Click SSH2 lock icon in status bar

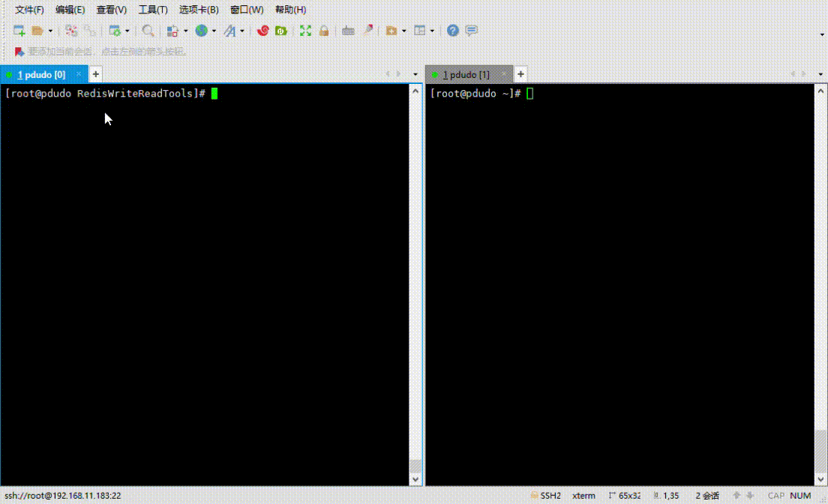(x=534, y=496)
